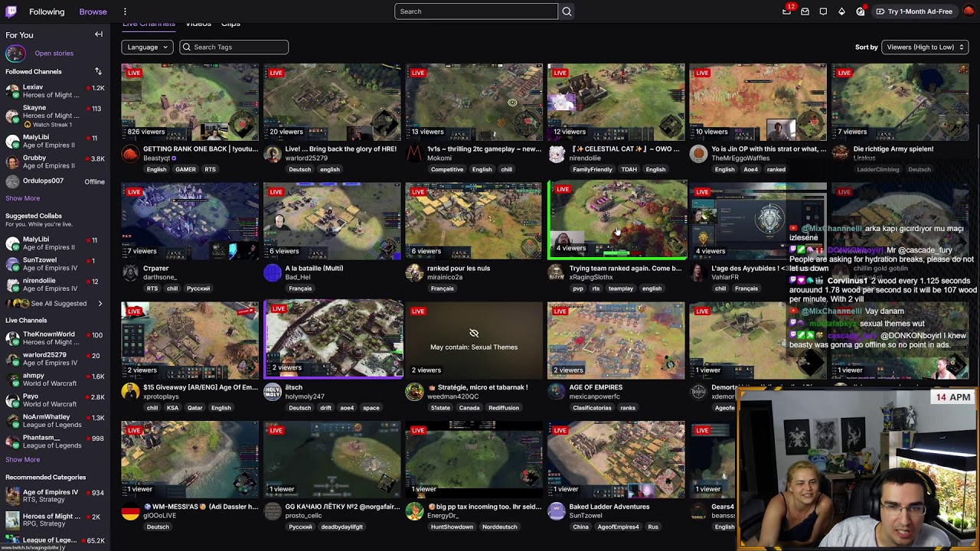Open the Creator dashboard icon with red dot
This screenshot has height=551, width=980.
(x=861, y=11)
